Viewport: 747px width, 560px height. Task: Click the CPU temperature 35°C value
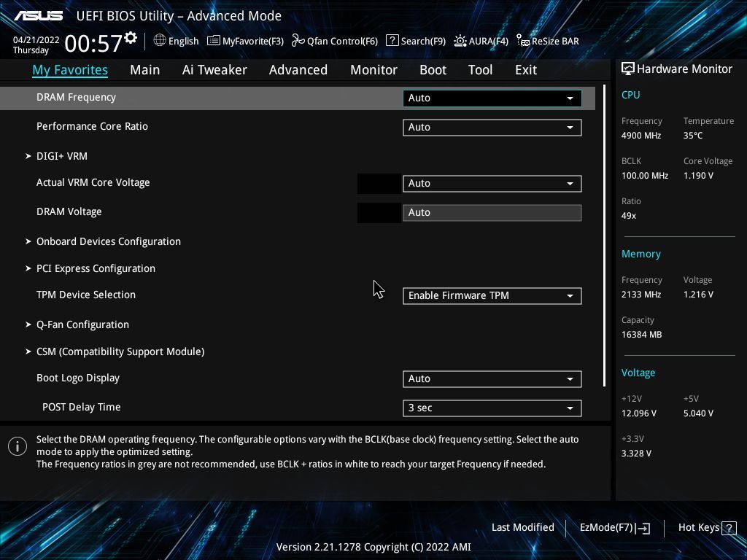pos(693,136)
